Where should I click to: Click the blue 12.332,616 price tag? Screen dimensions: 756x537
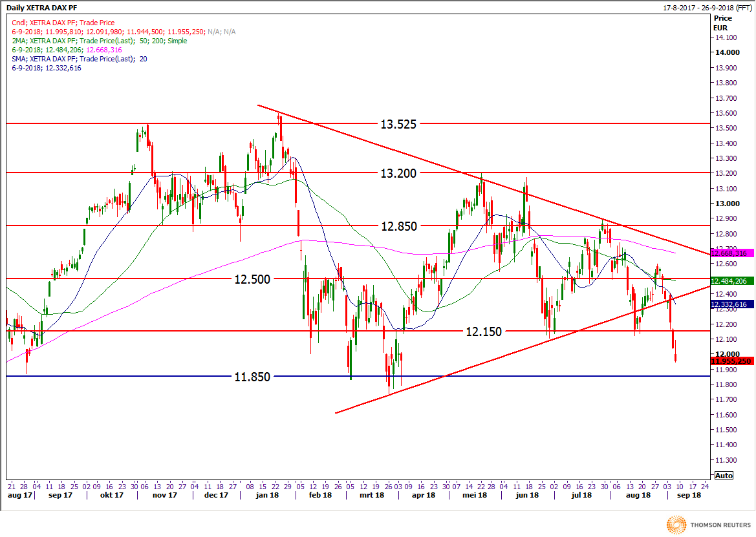pyautogui.click(x=732, y=304)
